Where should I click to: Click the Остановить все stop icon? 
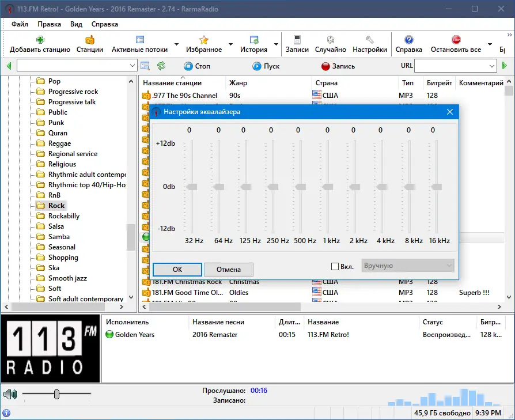coord(455,40)
